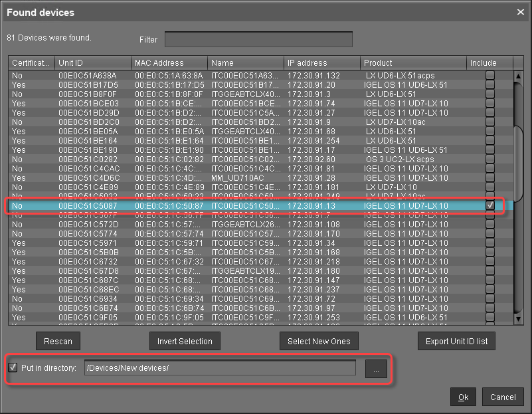
Task: Click the Rescan button
Action: pyautogui.click(x=58, y=342)
